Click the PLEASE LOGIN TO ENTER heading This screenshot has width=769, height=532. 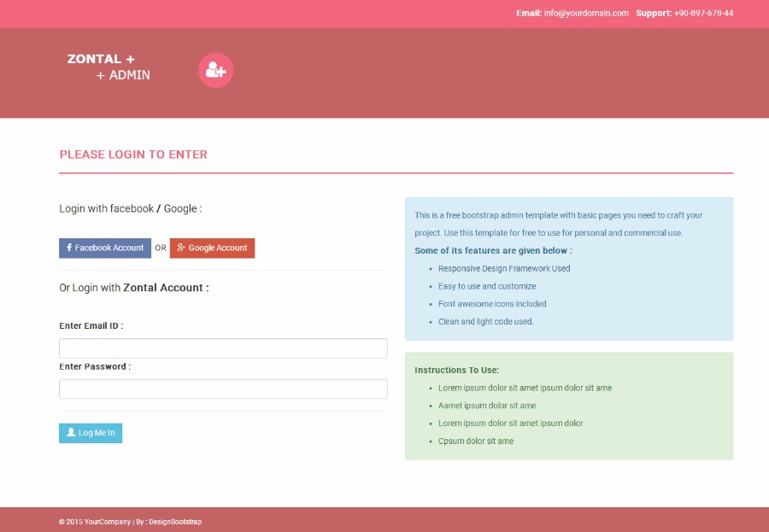(133, 155)
